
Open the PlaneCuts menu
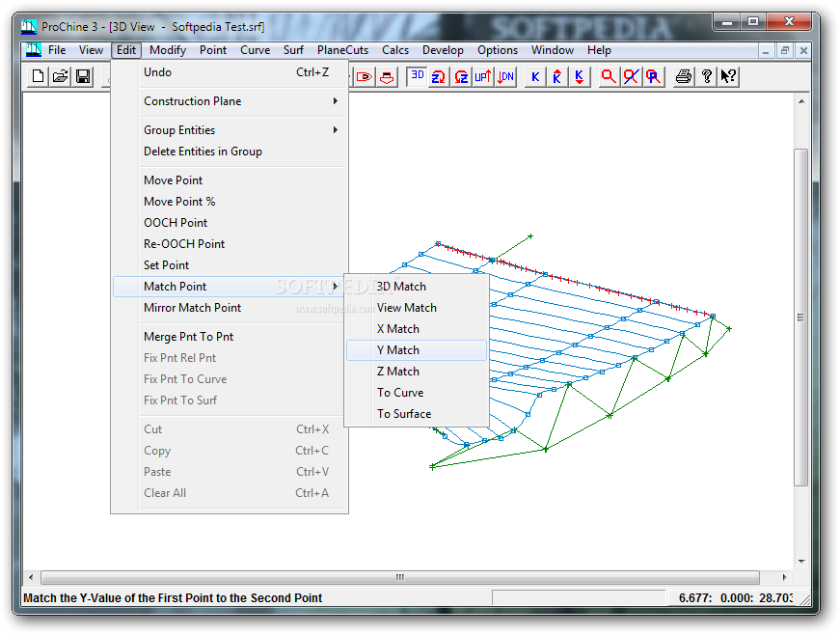(343, 50)
